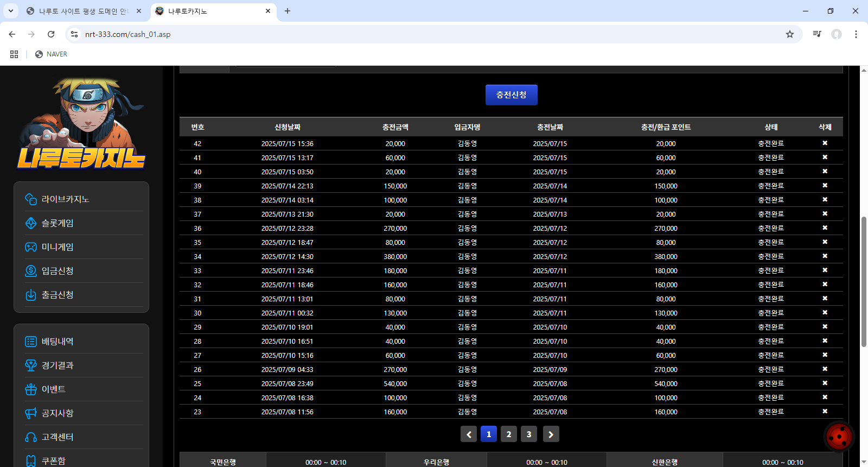The image size is (868, 467).
Task: Expand the tab search dropdown arrow
Action: click(x=10, y=11)
